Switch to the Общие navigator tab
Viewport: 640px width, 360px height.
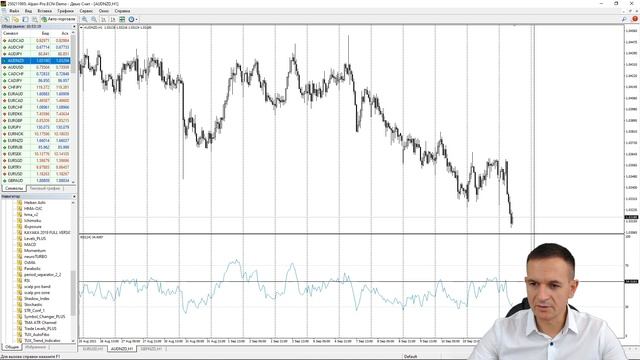tap(11, 347)
